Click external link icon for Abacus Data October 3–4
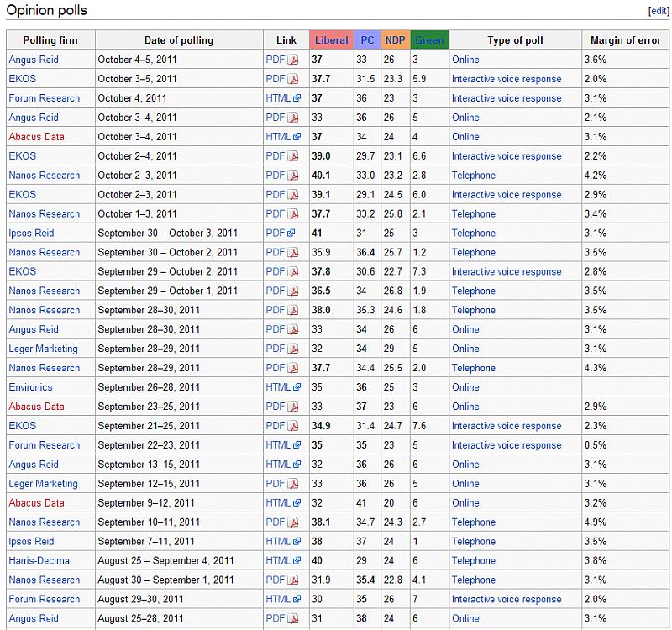 297,137
